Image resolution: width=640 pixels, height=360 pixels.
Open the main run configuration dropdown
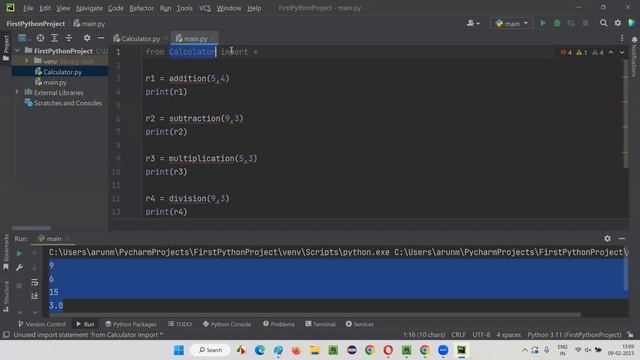(512, 23)
